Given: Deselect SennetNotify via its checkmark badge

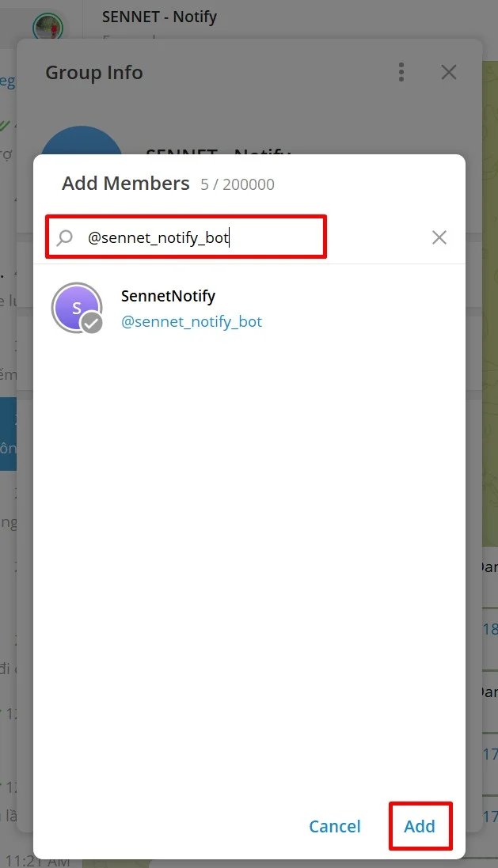Looking at the screenshot, I should (x=93, y=323).
